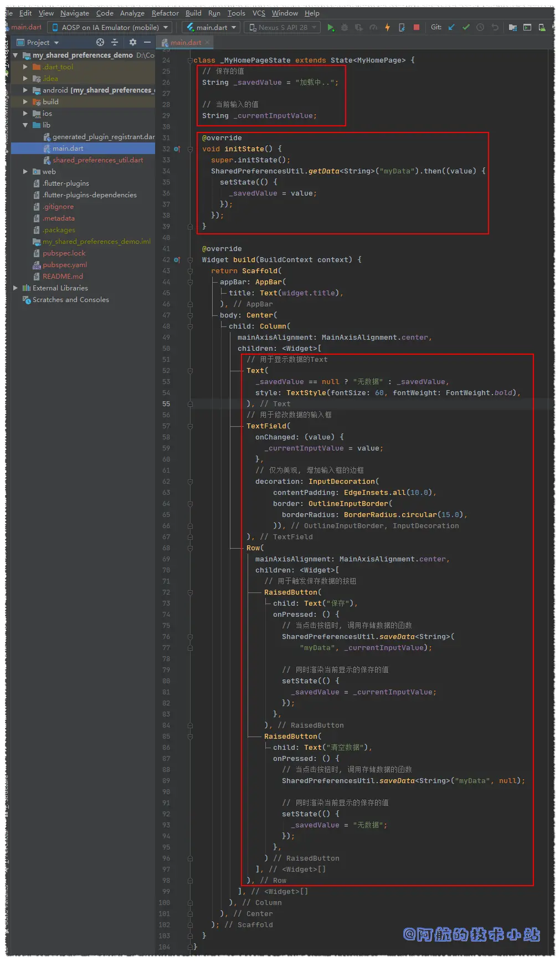Open the Window menu
The width and height of the screenshot is (560, 961).
(285, 13)
